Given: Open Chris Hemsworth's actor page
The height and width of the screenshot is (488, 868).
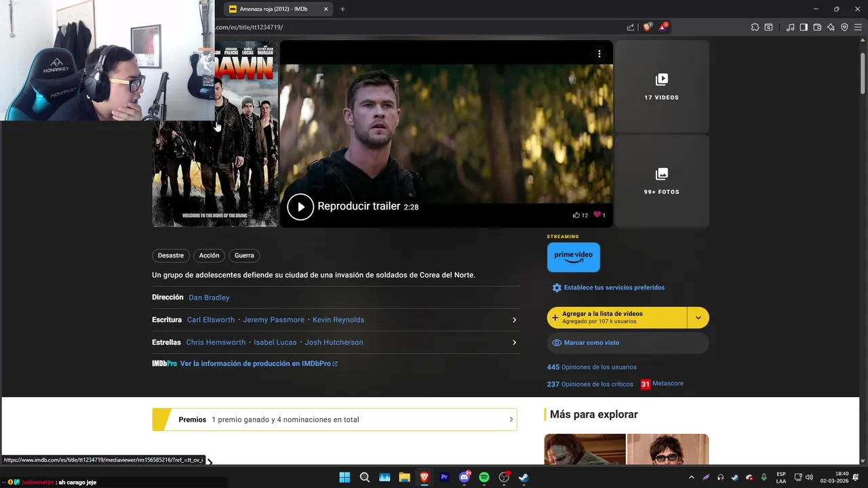Looking at the screenshot, I should pyautogui.click(x=216, y=342).
